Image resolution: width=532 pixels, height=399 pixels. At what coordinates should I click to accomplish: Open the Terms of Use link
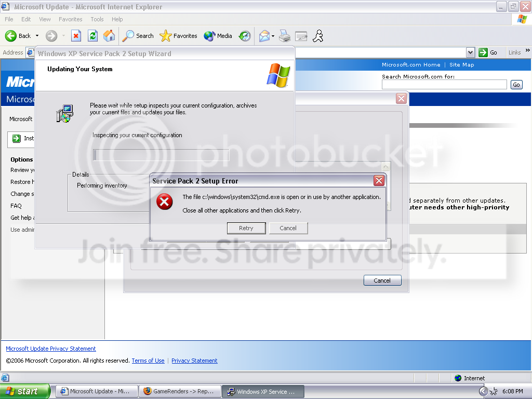coord(148,361)
